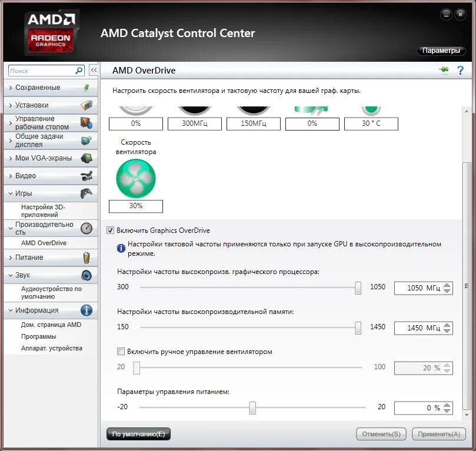Click the power control slider handle

click(x=252, y=408)
